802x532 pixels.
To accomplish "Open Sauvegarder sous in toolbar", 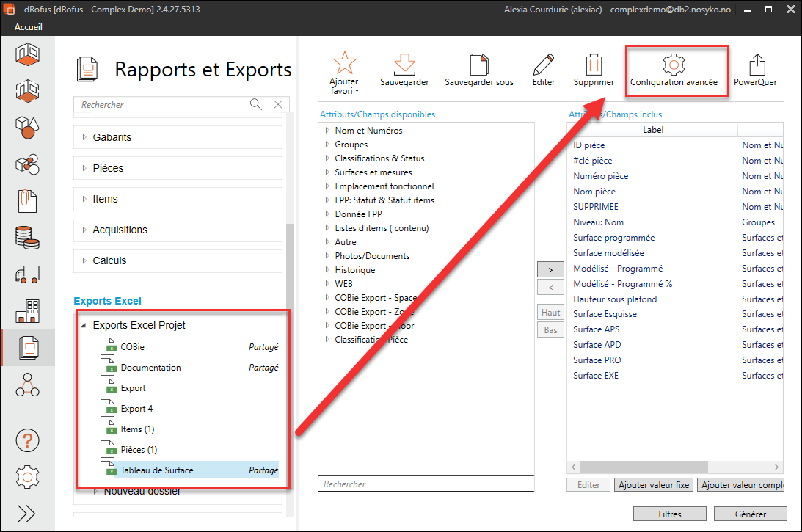I will [479, 64].
